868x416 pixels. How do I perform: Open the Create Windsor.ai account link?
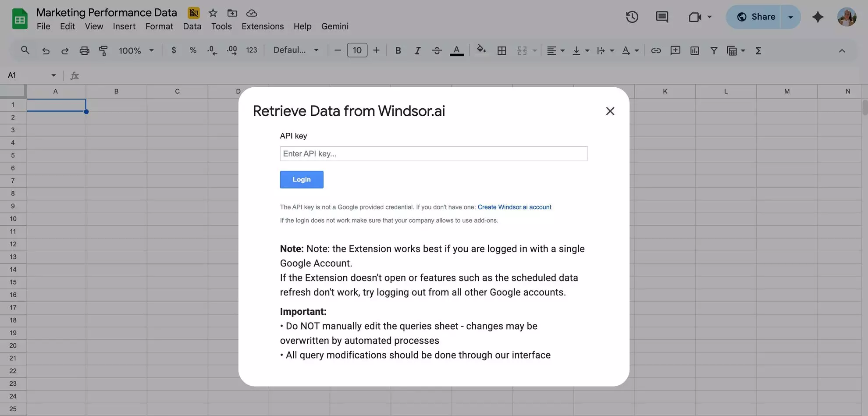[x=514, y=207]
